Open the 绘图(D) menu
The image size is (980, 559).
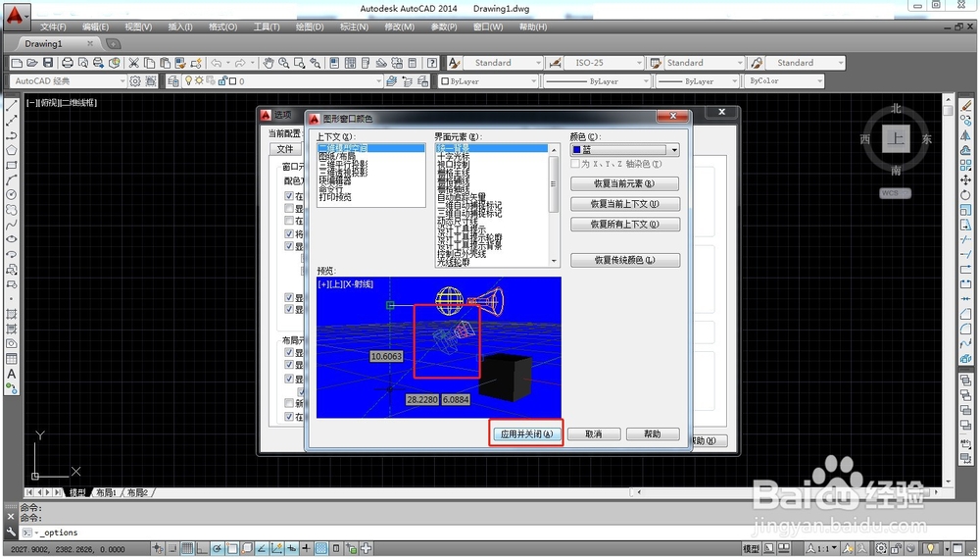point(310,26)
